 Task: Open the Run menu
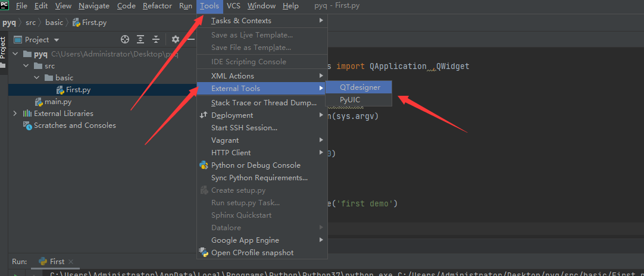(186, 6)
